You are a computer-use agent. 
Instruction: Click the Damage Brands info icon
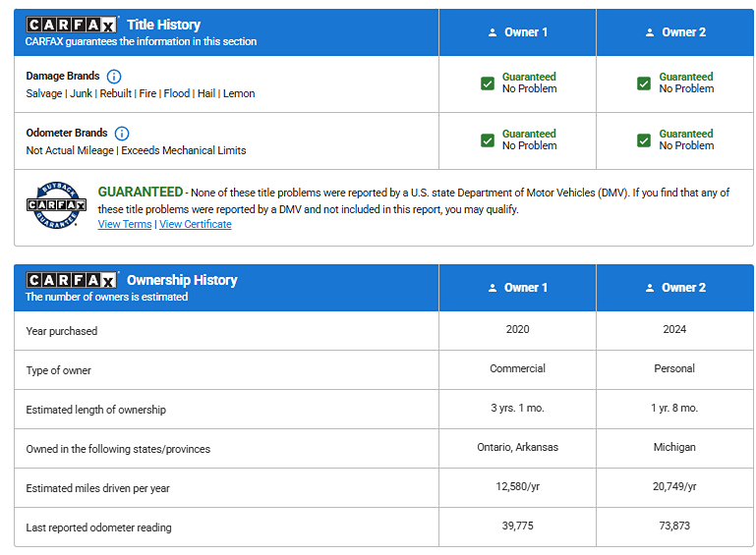click(114, 77)
